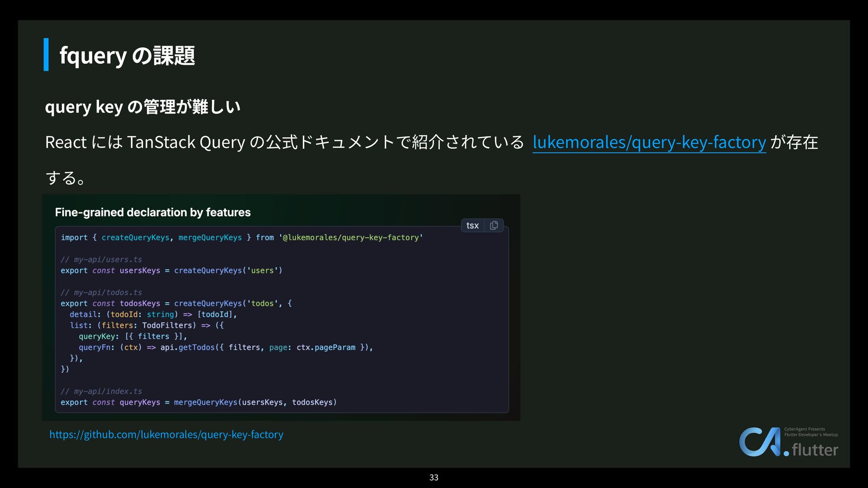Click the tsx language label

[x=472, y=225]
